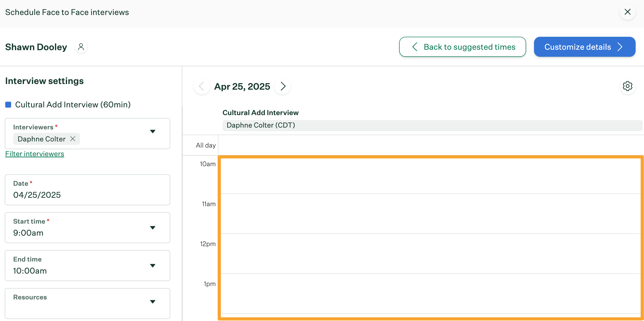The width and height of the screenshot is (644, 321).
Task: Open Shawn Dooley's candidate profile icon
Action: pyautogui.click(x=81, y=47)
